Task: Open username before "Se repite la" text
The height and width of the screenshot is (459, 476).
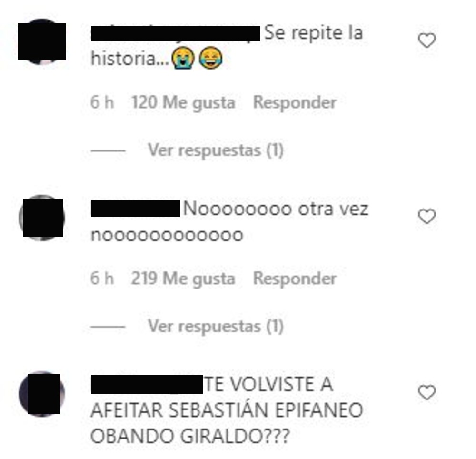Action: click(175, 33)
